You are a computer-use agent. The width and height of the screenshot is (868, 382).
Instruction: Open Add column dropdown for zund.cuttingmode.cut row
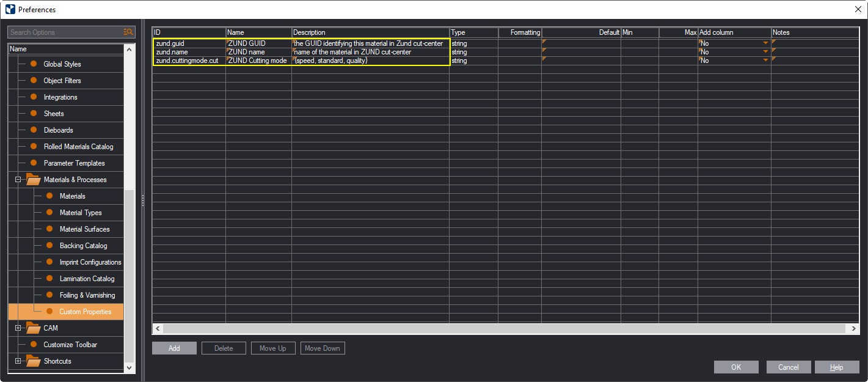pos(765,61)
